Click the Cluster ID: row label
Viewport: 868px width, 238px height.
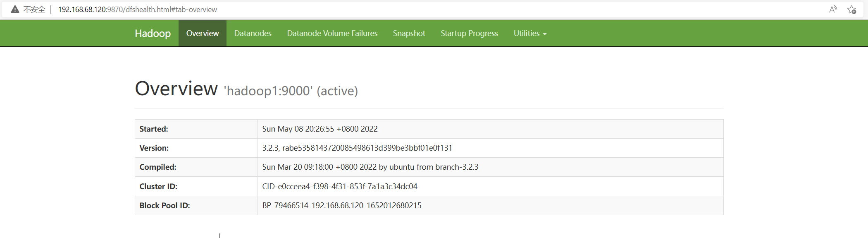point(158,186)
